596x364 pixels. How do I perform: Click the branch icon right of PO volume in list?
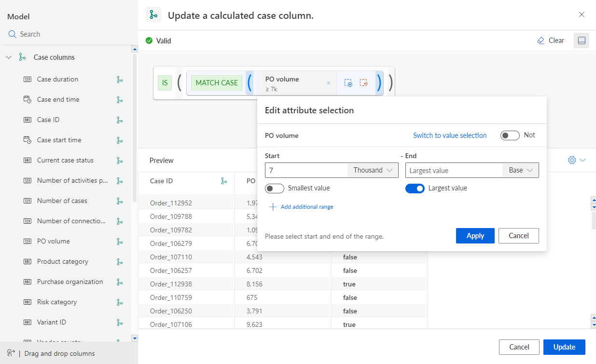click(120, 242)
